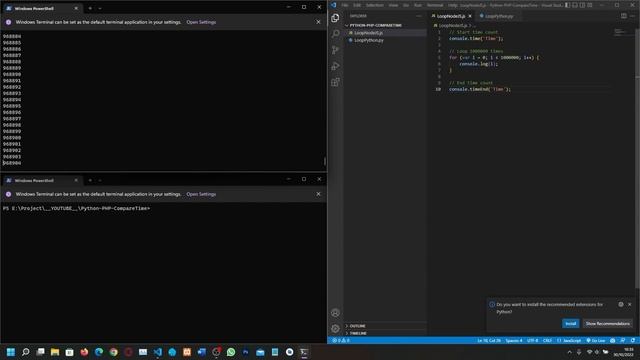Add a new tab in top PowerShell window
Image resolution: width=640 pixels, height=360 pixels.
coord(90,8)
